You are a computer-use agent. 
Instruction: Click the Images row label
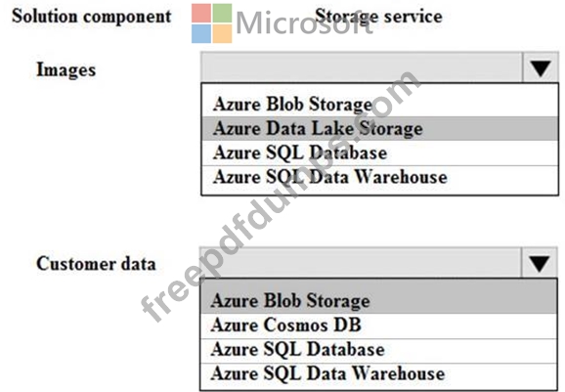click(x=66, y=69)
